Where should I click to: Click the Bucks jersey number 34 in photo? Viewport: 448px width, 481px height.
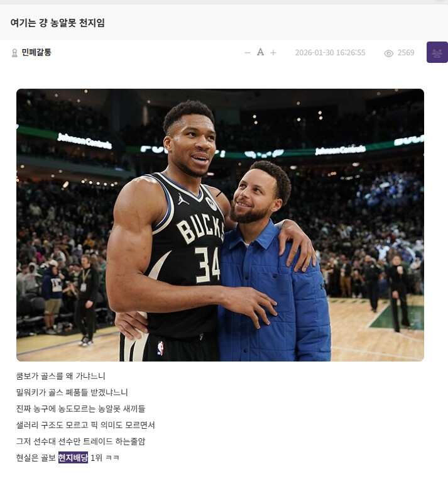coord(207,265)
